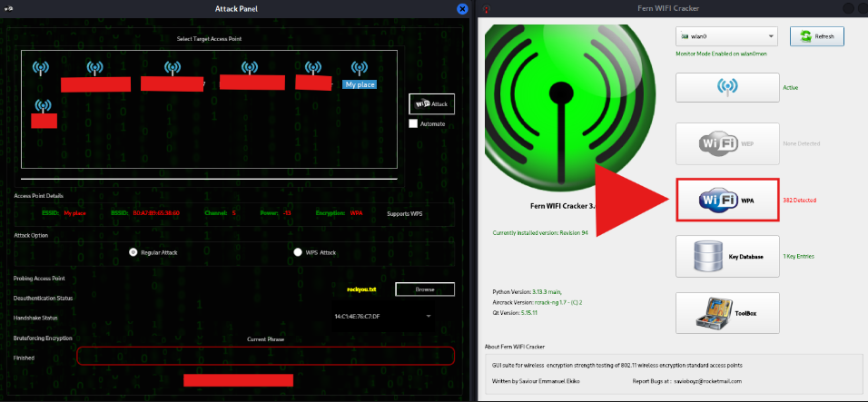The height and width of the screenshot is (402, 868).
Task: Open the WEP networks button
Action: (x=727, y=143)
